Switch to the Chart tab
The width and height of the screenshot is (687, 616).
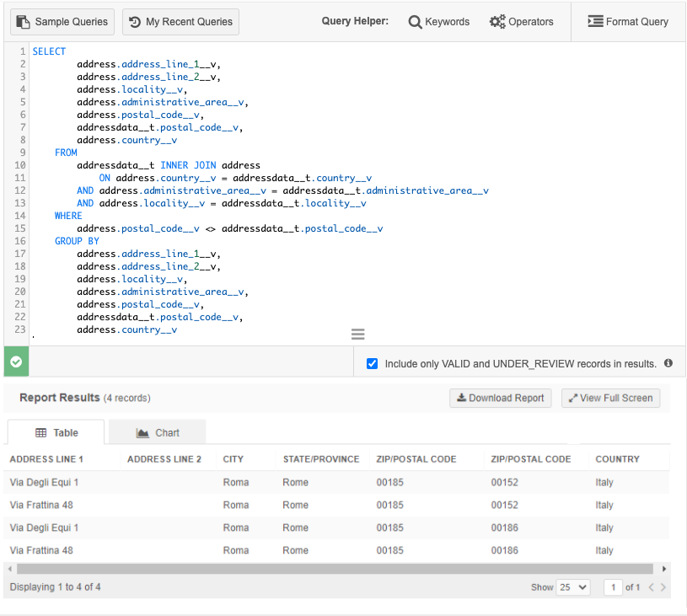158,432
